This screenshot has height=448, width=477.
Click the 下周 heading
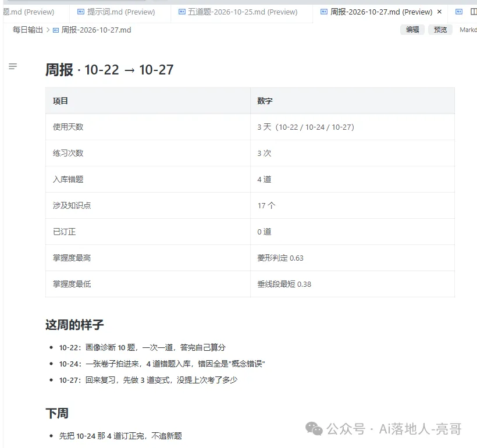click(57, 413)
